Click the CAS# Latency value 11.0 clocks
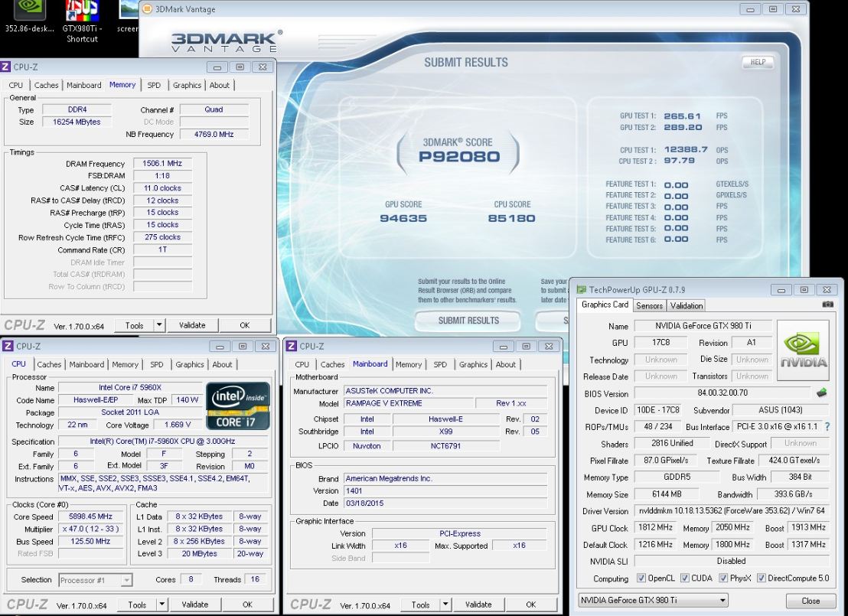This screenshot has width=848, height=616. pyautogui.click(x=162, y=188)
